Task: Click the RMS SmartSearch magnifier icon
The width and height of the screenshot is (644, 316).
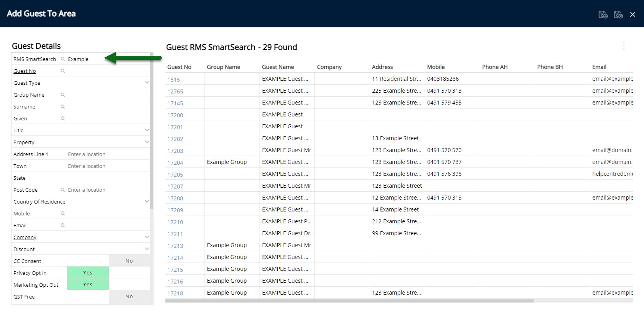Action: (x=63, y=59)
